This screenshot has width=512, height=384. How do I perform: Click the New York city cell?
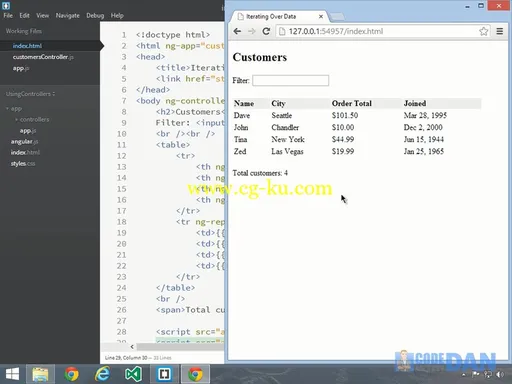coord(288,139)
